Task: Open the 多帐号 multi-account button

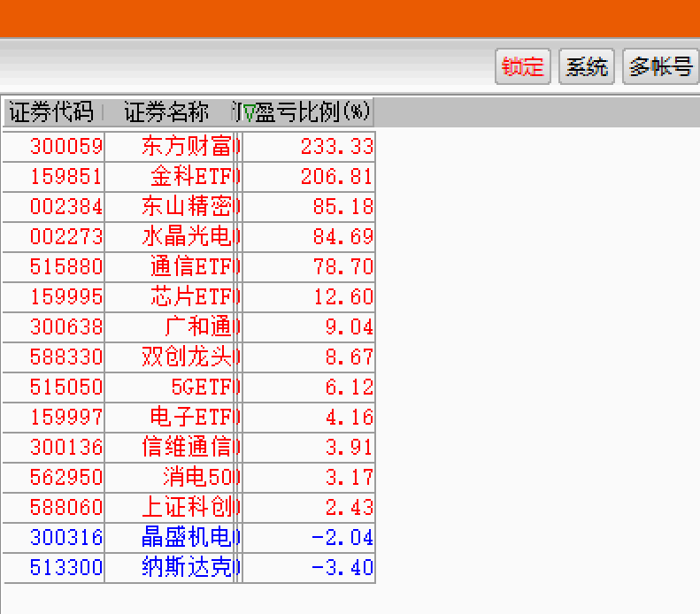Action: 660,66
